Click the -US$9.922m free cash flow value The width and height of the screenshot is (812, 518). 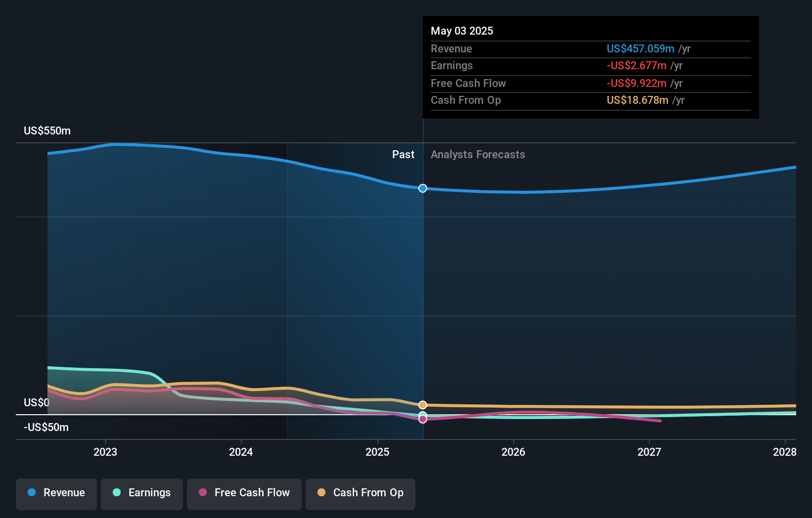tap(636, 83)
